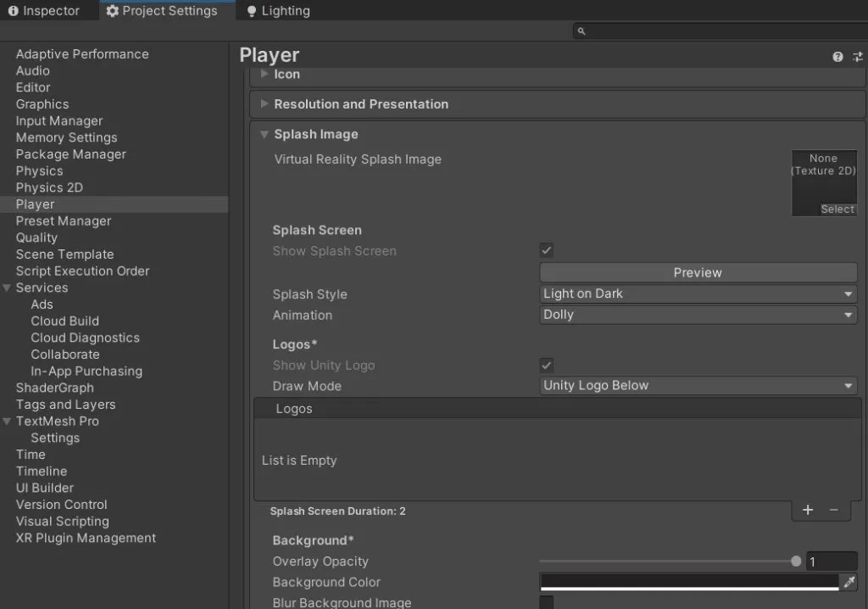This screenshot has height=609, width=868.
Task: Disable the Show Unity Logo checkbox
Action: pos(546,365)
